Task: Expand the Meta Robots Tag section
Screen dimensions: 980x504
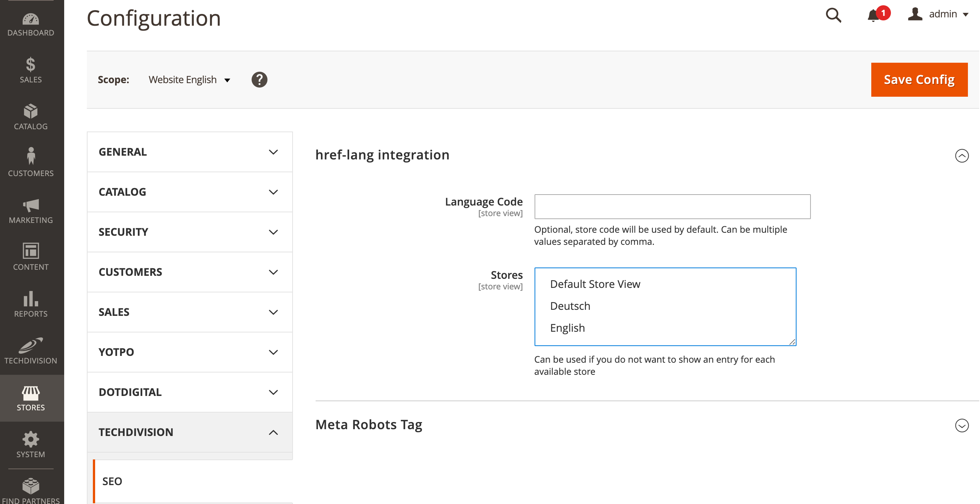Action: [x=962, y=425]
